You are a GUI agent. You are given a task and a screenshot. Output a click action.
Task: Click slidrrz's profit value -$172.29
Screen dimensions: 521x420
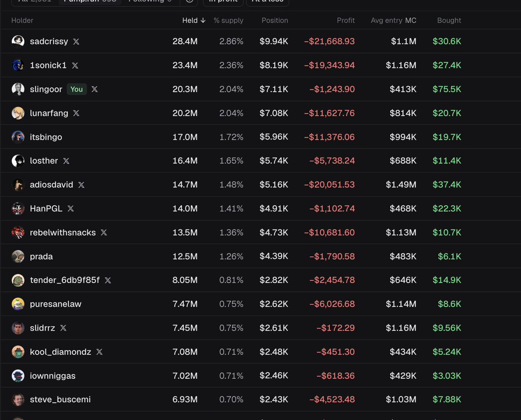(335, 327)
